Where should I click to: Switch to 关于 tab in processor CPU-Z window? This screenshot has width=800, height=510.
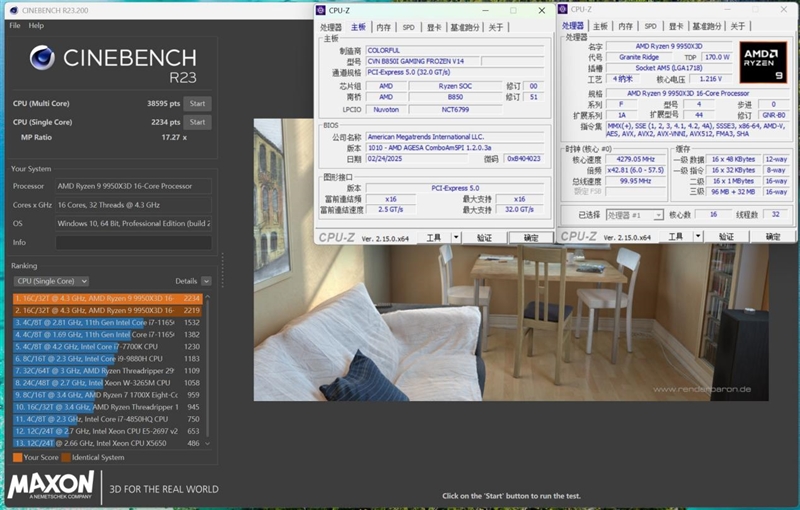pos(738,26)
